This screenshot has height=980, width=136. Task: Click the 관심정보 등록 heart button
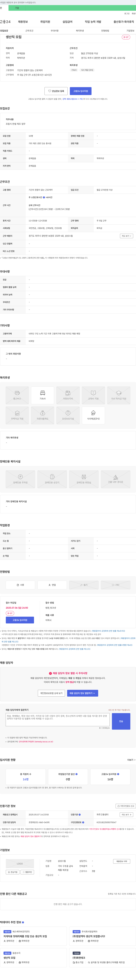(56, 91)
